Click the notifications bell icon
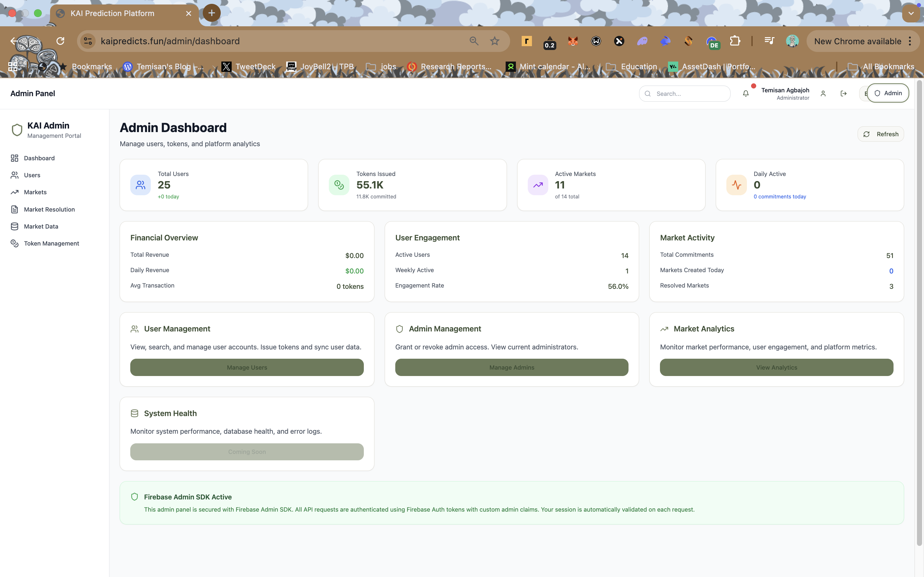The image size is (924, 577). coord(745,94)
